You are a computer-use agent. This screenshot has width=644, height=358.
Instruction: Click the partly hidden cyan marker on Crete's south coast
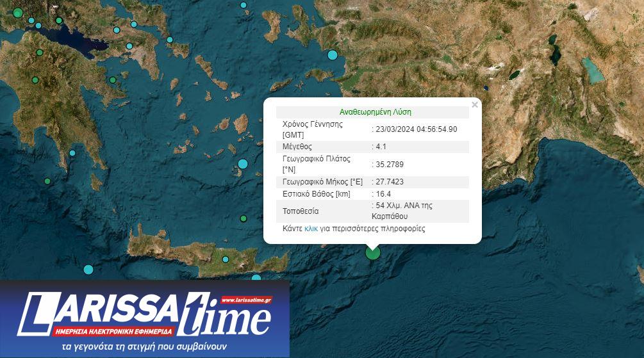tap(256, 278)
